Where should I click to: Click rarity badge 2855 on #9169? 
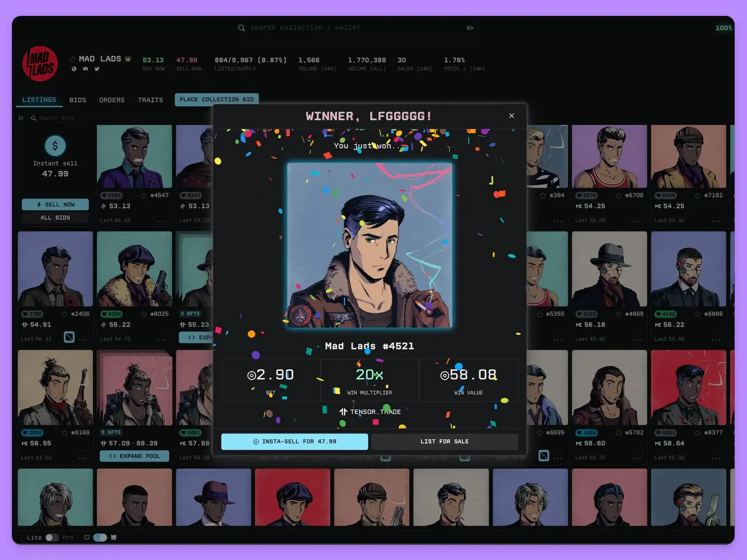pyautogui.click(x=32, y=433)
